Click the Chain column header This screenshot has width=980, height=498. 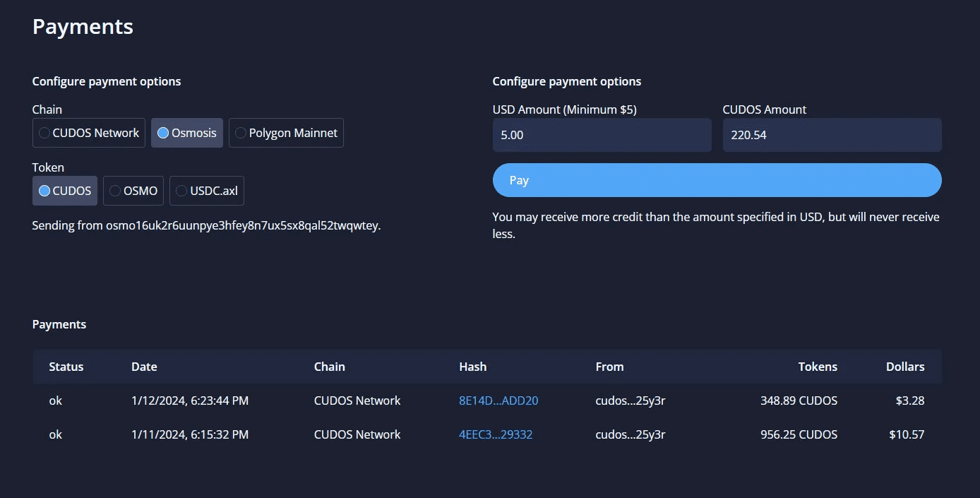[330, 367]
